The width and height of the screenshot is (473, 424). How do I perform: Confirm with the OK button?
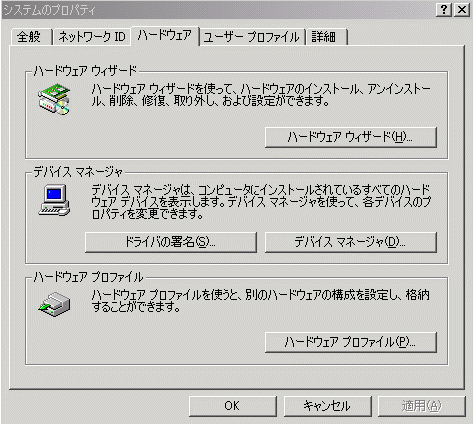point(233,406)
